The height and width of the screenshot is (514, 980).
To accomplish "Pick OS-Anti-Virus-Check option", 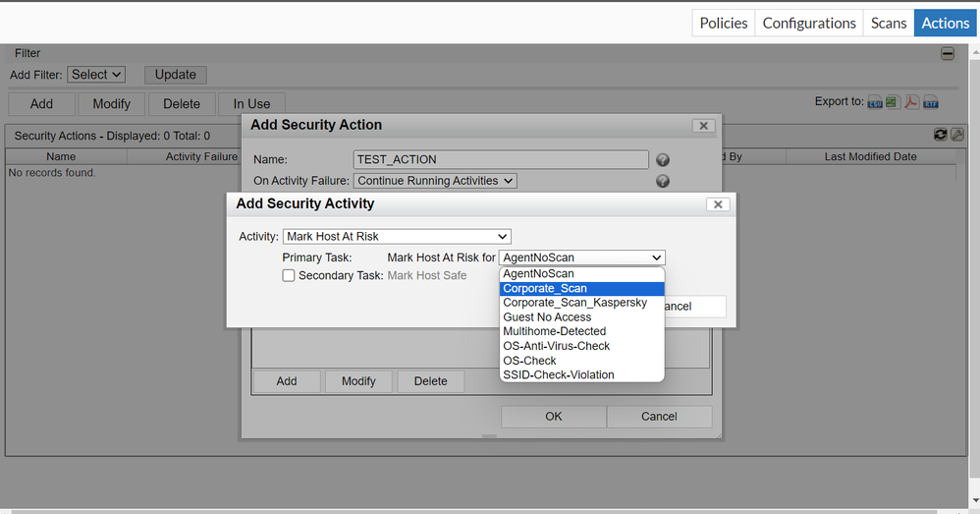I will pyautogui.click(x=582, y=346).
